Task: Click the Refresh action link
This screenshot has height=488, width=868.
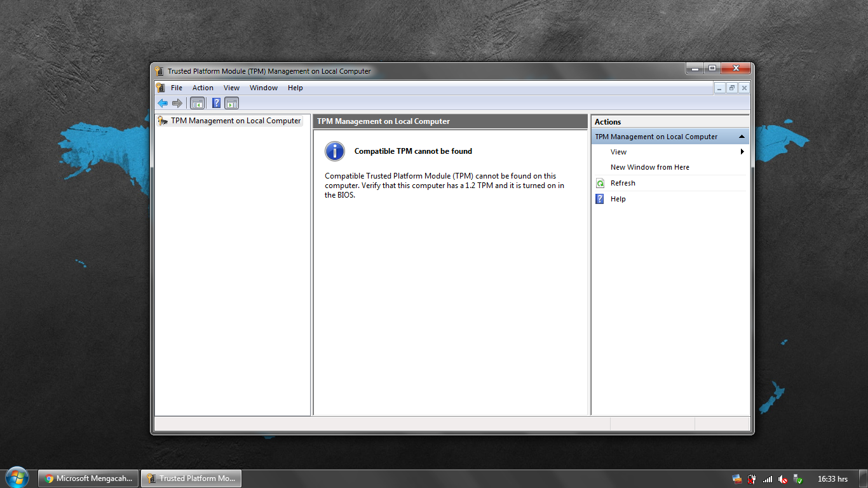Action: click(623, 183)
